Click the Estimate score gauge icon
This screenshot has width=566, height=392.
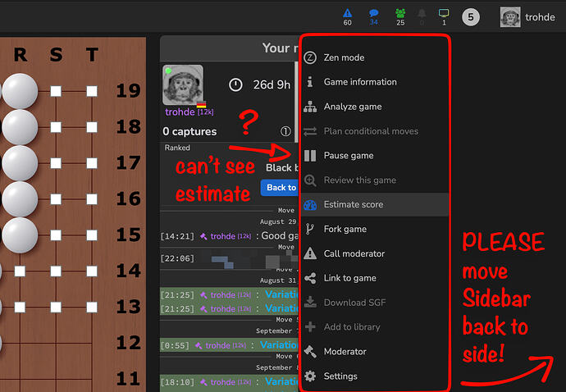(310, 205)
